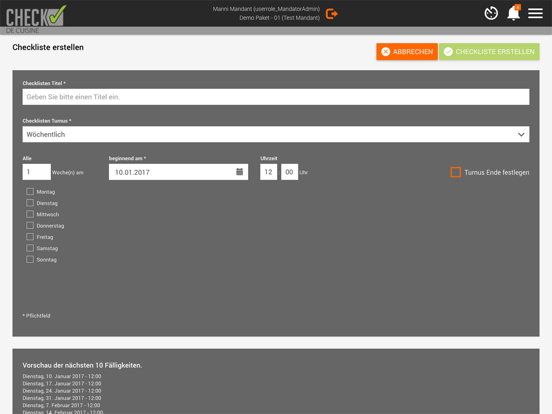The width and height of the screenshot is (552, 414).
Task: Click the '* Pflichtfeld' note
Action: coord(37,316)
